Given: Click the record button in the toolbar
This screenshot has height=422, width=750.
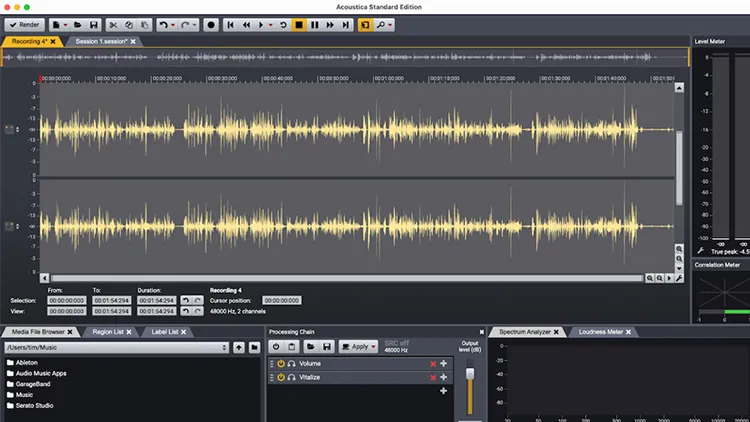Looking at the screenshot, I should (211, 24).
